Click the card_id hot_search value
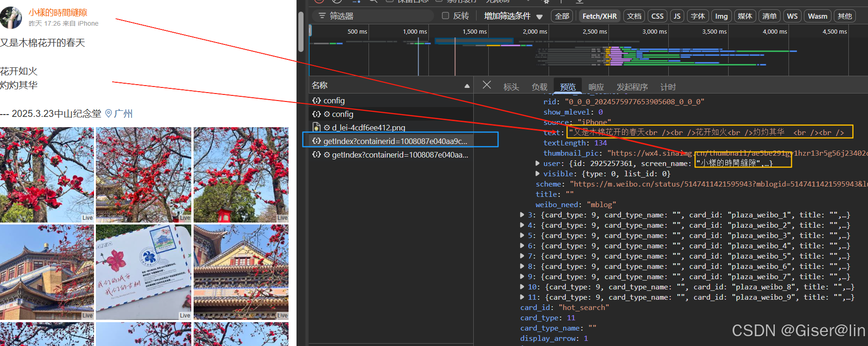 (x=584, y=307)
